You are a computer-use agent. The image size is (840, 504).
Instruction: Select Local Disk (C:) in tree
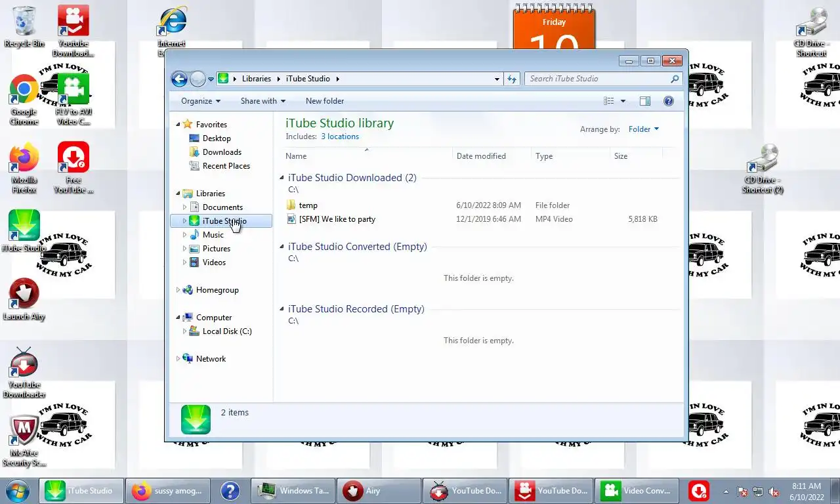pyautogui.click(x=226, y=331)
